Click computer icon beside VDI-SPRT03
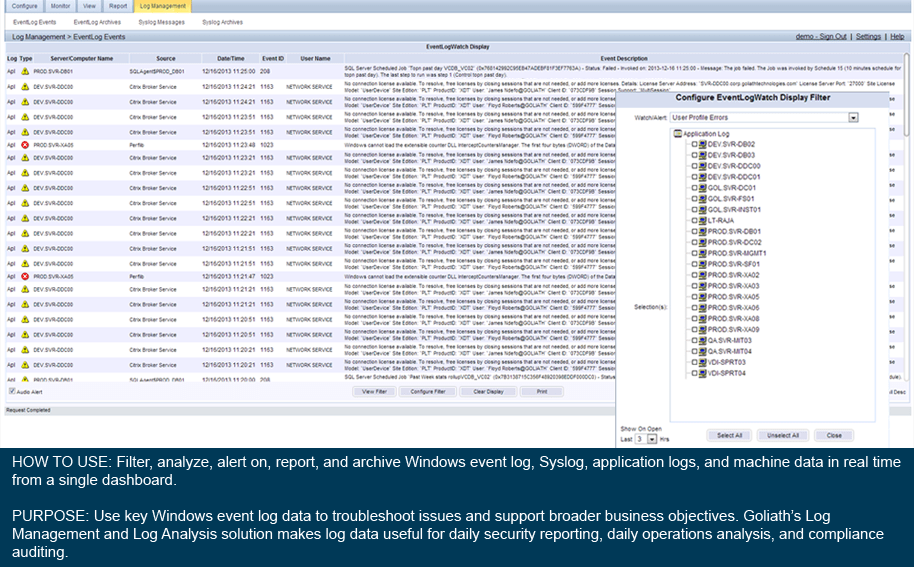Screen dimensions: 914x567 702,362
